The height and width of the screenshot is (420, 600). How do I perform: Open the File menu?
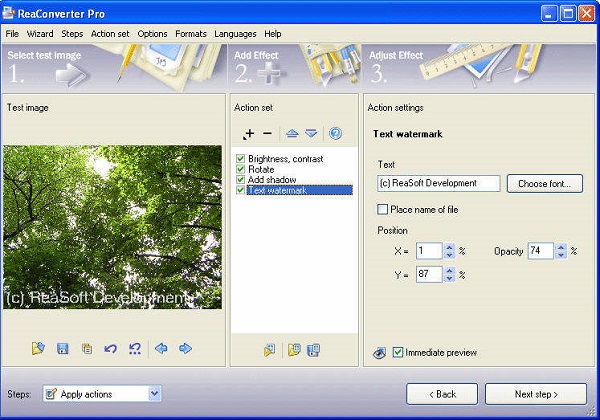tap(12, 34)
